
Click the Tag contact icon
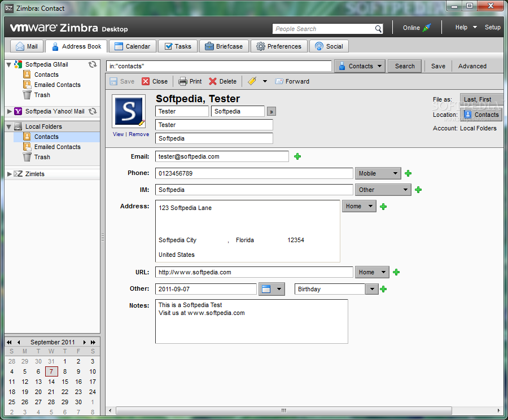(252, 81)
